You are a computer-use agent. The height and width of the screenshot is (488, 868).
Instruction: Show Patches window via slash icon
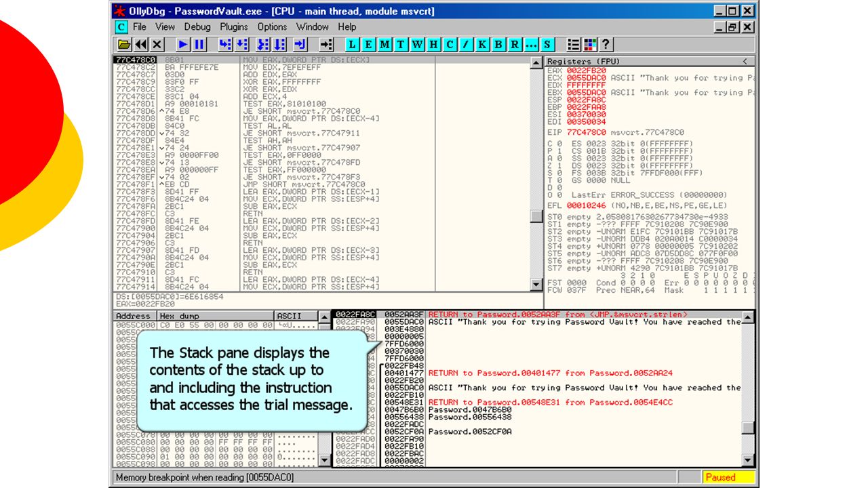467,45
